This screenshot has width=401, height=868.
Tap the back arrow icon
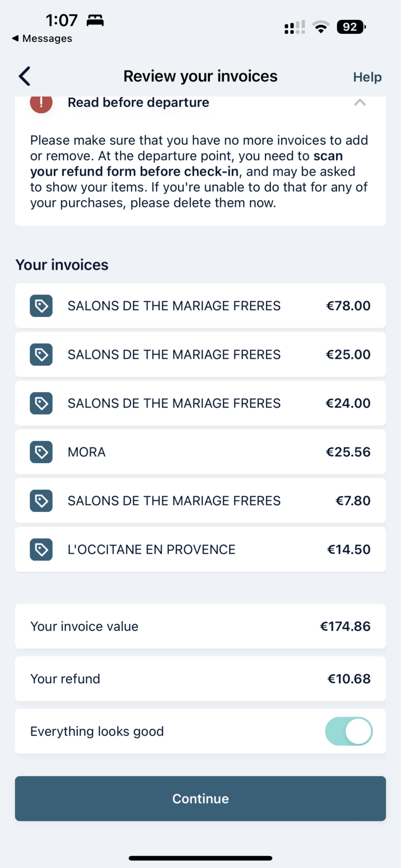[x=25, y=76]
